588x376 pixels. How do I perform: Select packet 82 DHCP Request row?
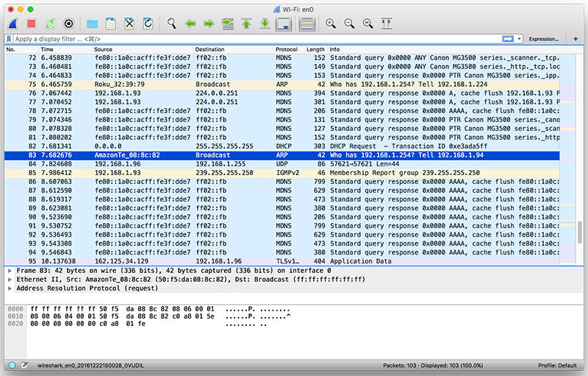coord(282,146)
